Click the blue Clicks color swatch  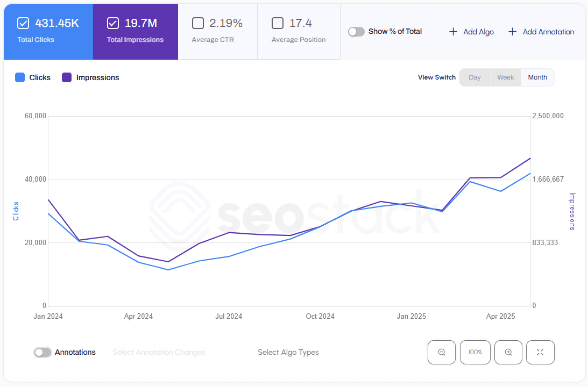pyautogui.click(x=20, y=77)
